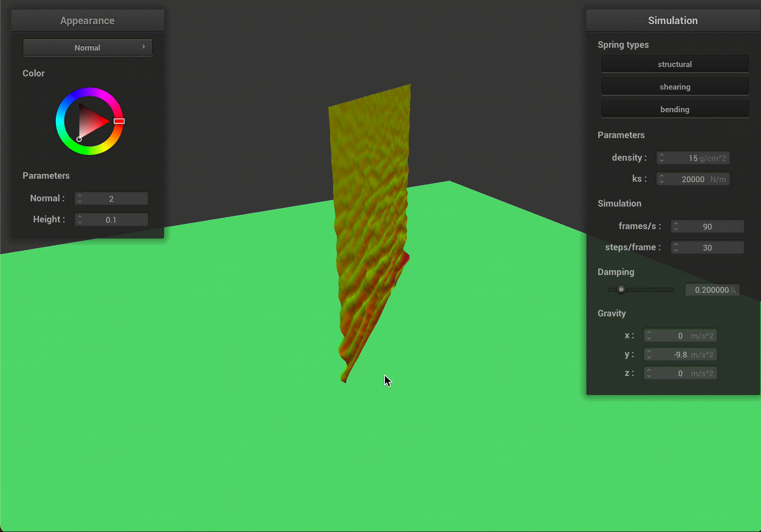
Task: Click the Damping slider handle
Action: (621, 289)
